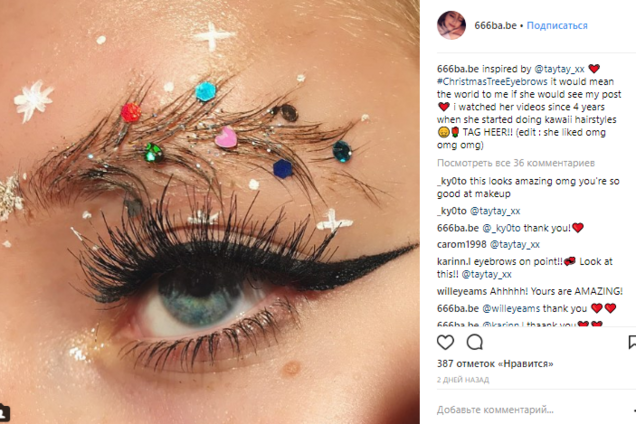The width and height of the screenshot is (636, 424).
Task: Open 666ba.be username in post header
Action: [495, 26]
